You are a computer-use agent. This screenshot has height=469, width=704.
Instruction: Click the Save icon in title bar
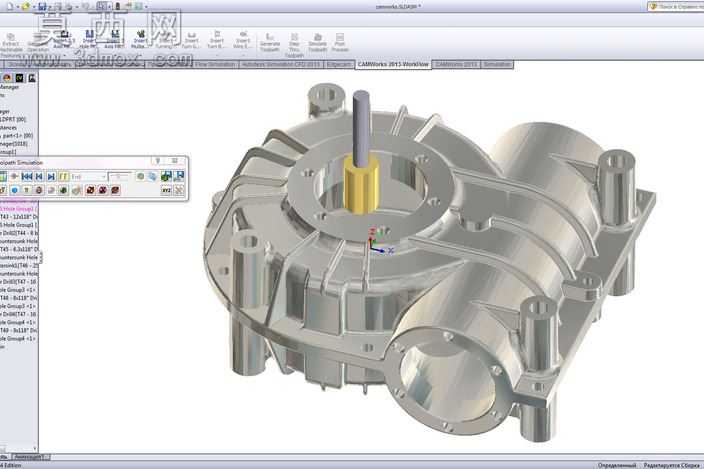[42, 6]
